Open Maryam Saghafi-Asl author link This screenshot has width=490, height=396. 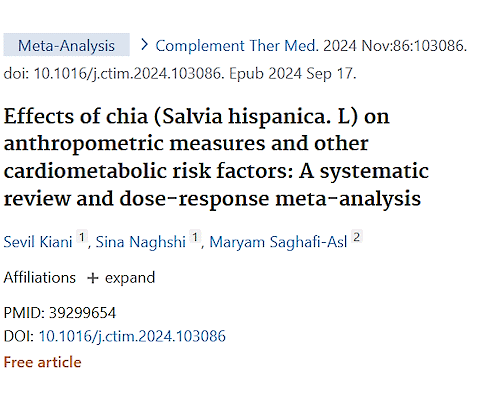(278, 242)
